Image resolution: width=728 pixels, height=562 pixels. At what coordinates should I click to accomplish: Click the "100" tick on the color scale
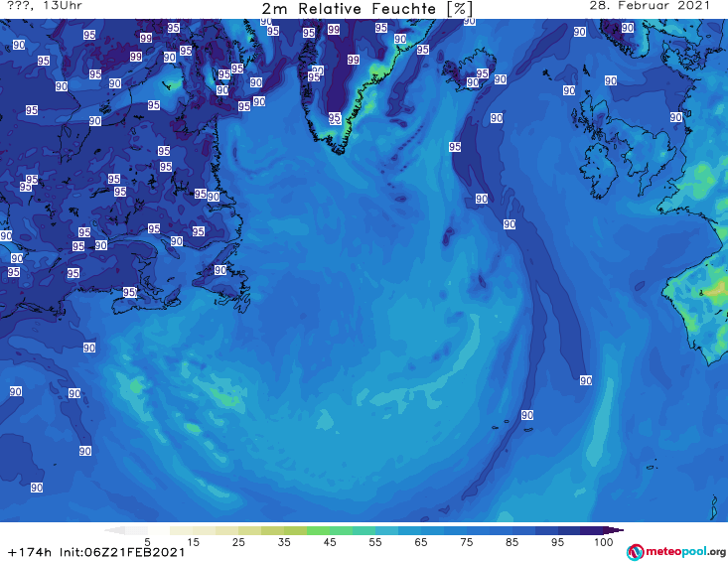[x=604, y=542]
